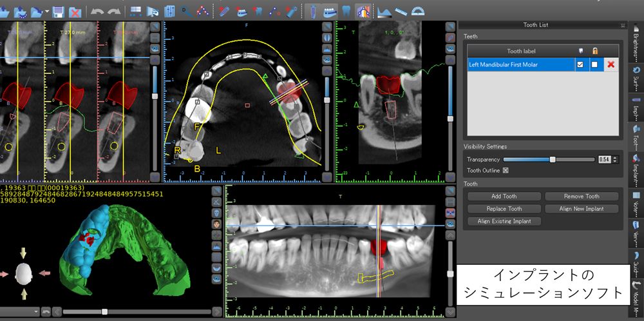The height and width of the screenshot is (321, 644).
Task: Click the maximize icon atop the 3D view
Action: point(217,191)
